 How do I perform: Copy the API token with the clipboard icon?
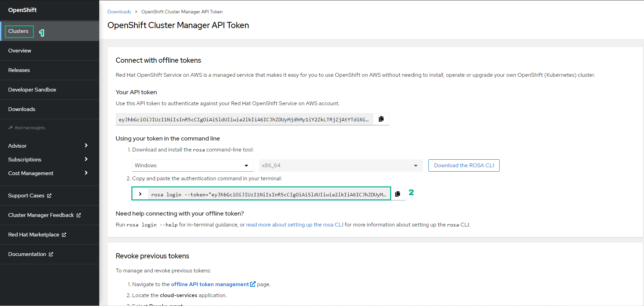click(381, 119)
